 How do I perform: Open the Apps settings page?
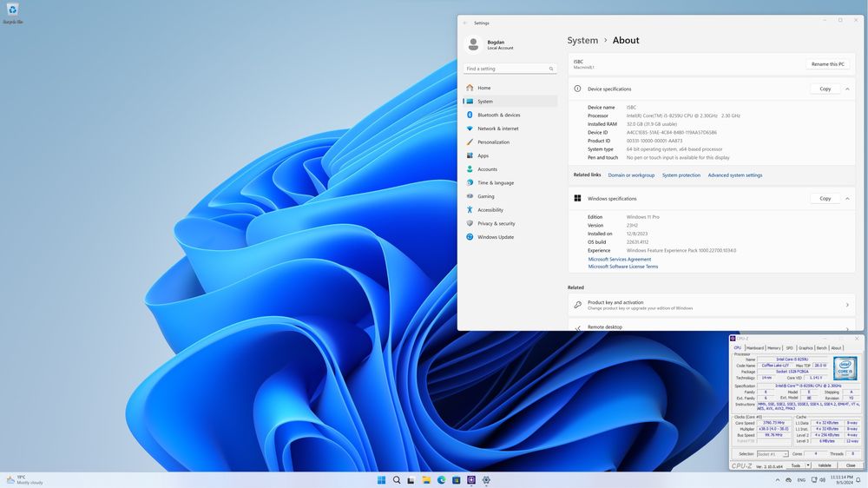click(x=510, y=155)
